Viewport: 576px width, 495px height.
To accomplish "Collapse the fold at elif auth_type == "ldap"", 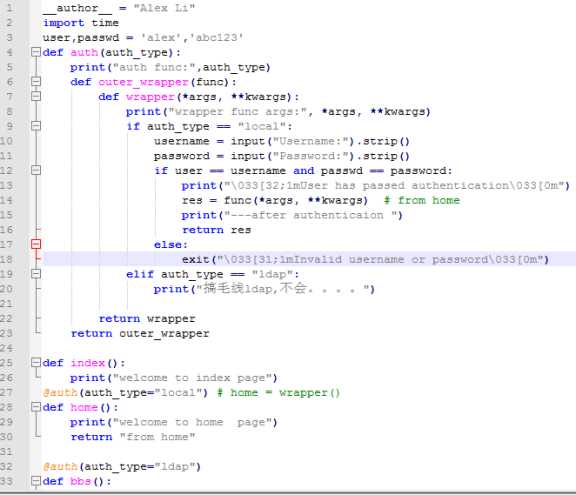I will 36,274.
